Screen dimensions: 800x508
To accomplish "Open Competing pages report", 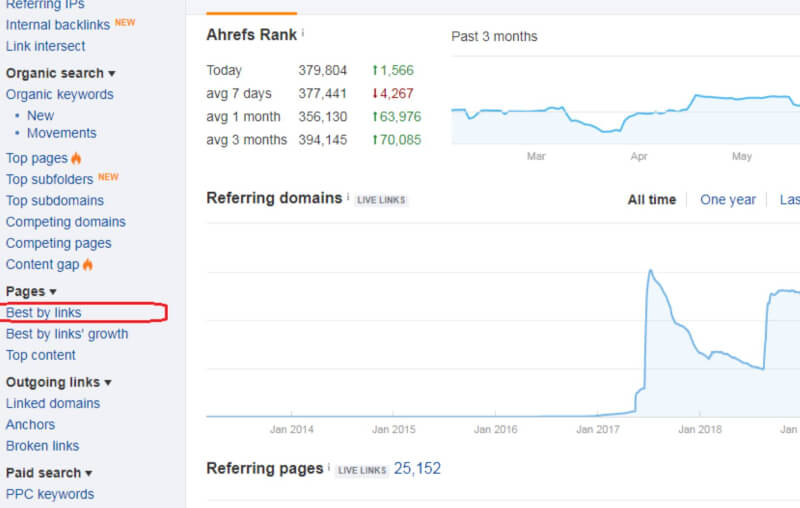I will click(59, 243).
